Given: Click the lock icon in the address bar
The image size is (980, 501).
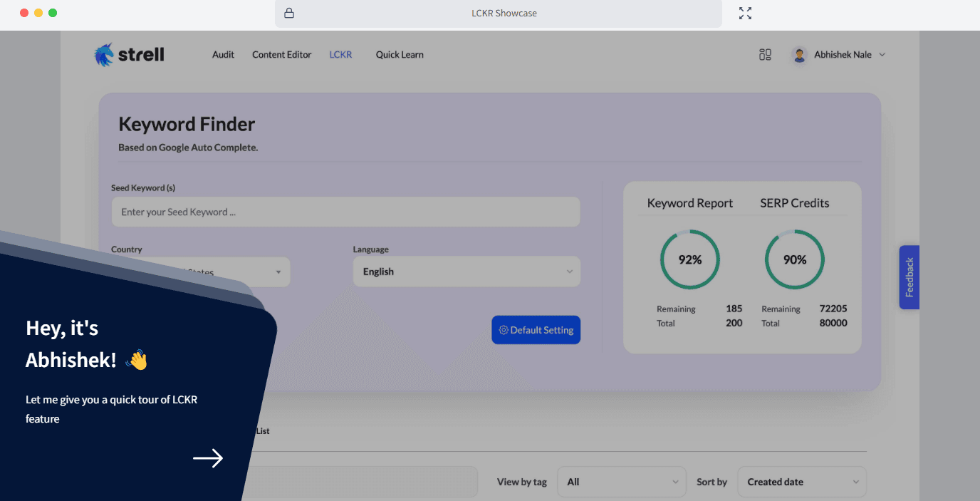Looking at the screenshot, I should (x=288, y=13).
